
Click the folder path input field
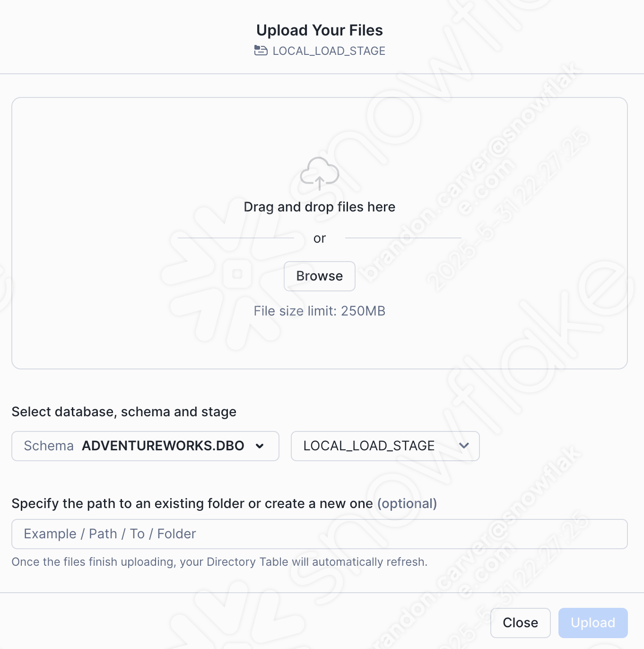click(x=319, y=534)
